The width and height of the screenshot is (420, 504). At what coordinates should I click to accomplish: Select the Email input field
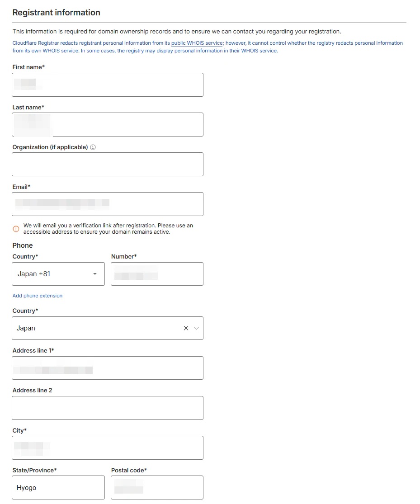point(108,204)
